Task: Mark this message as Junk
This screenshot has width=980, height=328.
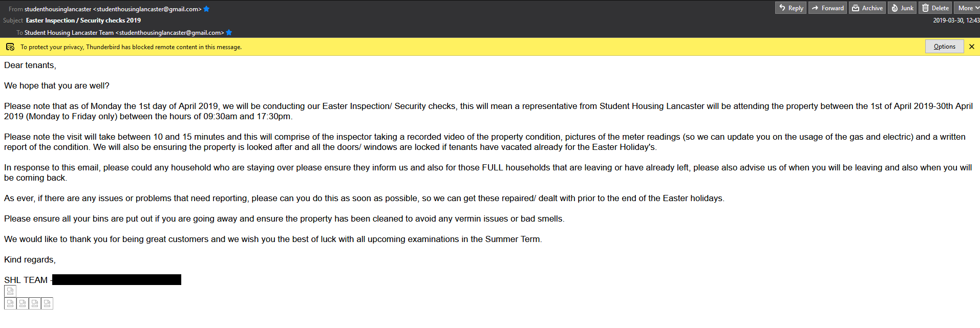Action: coord(902,8)
